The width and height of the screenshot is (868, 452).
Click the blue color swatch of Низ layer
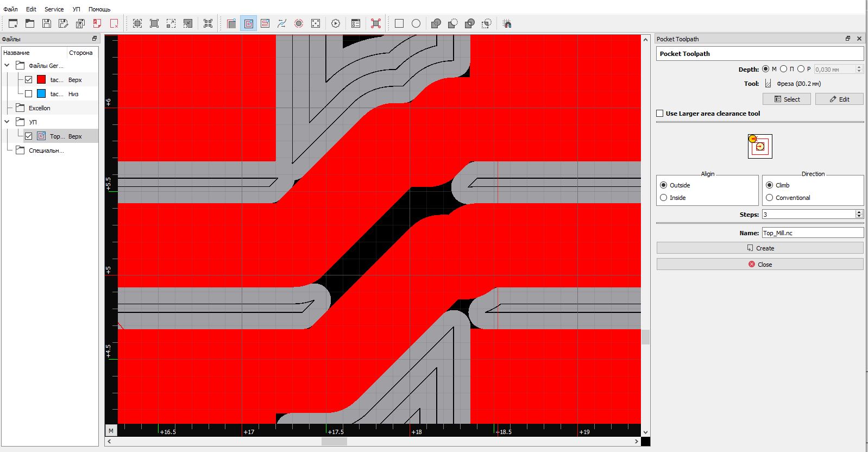tap(41, 94)
